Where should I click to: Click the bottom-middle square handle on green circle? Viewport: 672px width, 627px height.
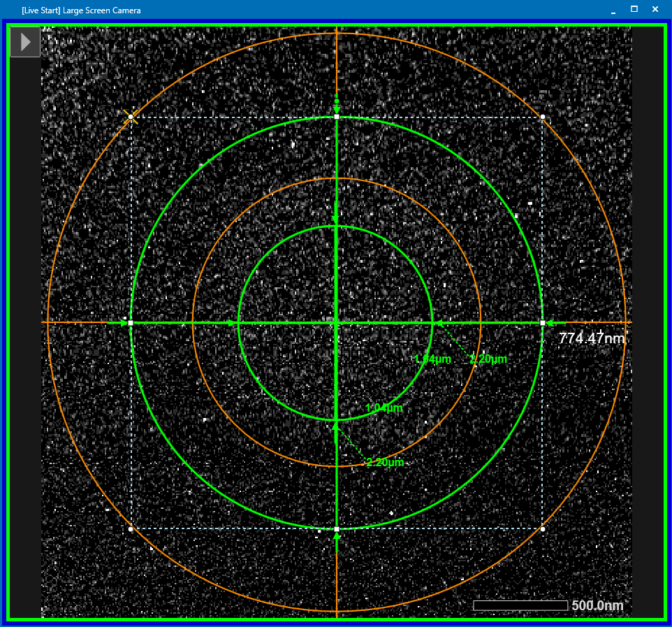(x=337, y=529)
